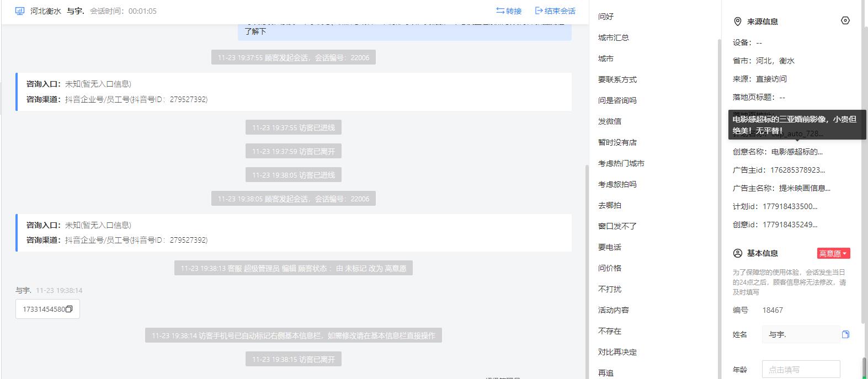Click 计划id value 177918433500...
The image size is (868, 379).
point(790,206)
